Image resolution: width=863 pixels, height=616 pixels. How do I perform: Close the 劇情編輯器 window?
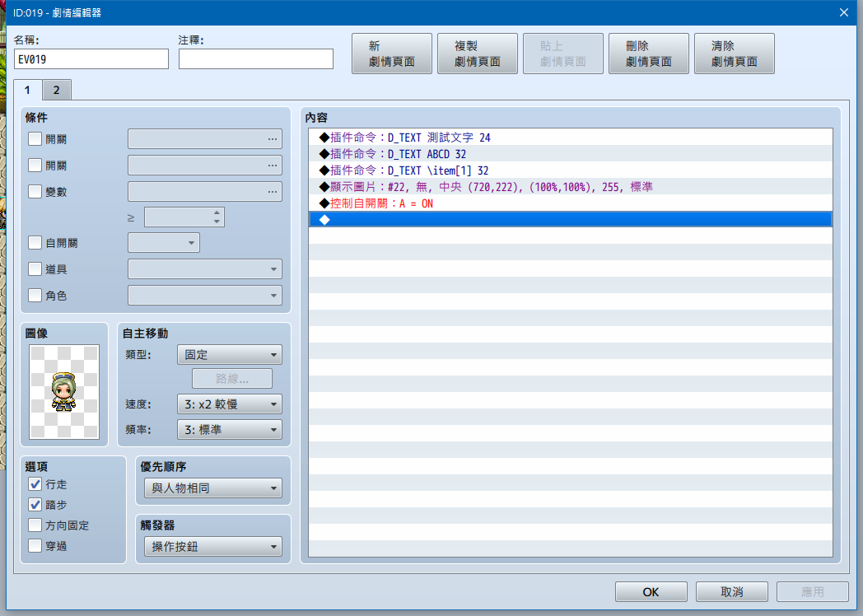pos(844,12)
